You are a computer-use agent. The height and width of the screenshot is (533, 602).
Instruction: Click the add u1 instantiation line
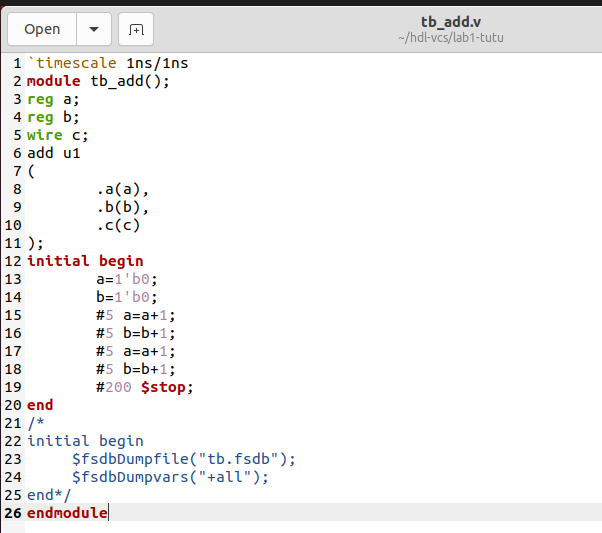coord(54,153)
